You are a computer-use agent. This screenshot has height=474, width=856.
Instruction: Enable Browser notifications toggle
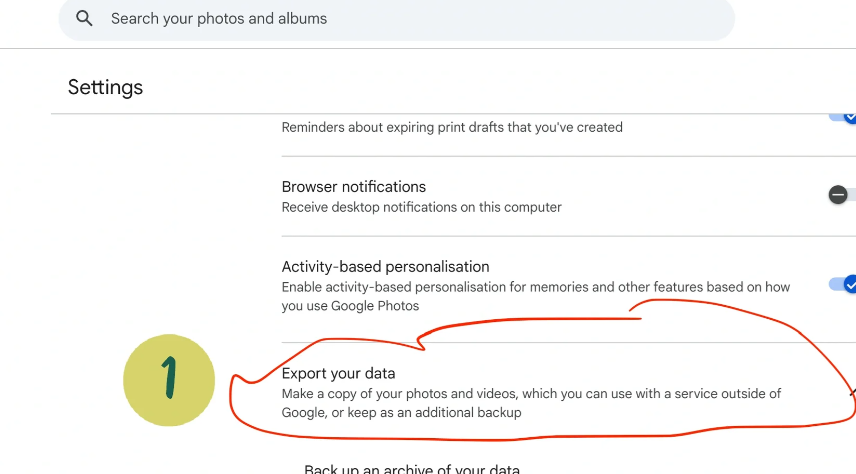pyautogui.click(x=842, y=194)
